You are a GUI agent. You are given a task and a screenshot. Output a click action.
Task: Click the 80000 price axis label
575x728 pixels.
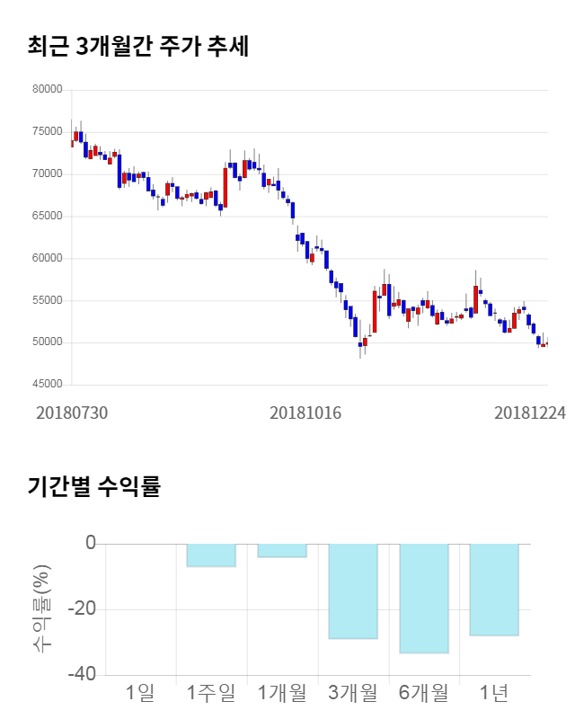pyautogui.click(x=46, y=90)
